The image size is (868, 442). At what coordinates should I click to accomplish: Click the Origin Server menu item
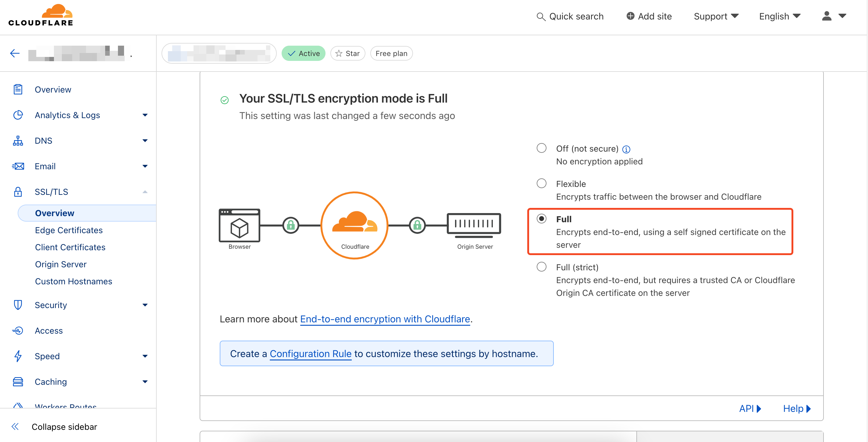(61, 264)
